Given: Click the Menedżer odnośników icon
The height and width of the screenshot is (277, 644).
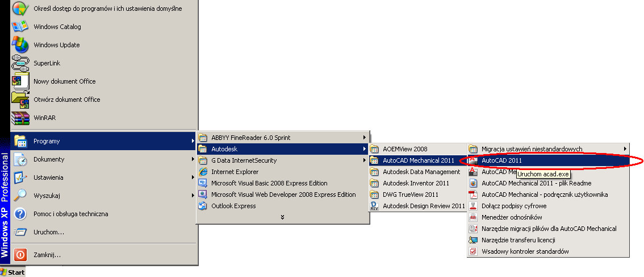Looking at the screenshot, I should tap(473, 217).
